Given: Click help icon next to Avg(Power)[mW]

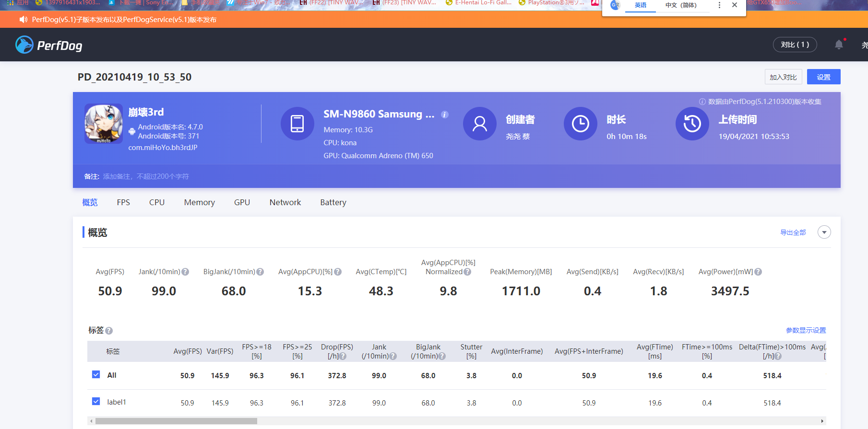Looking at the screenshot, I should click(x=758, y=272).
